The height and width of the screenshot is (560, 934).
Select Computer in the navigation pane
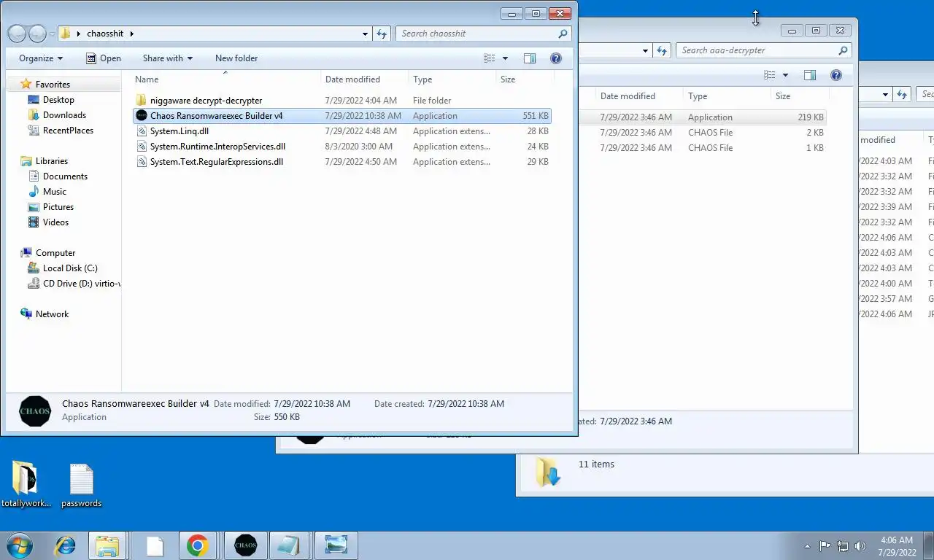tap(55, 253)
